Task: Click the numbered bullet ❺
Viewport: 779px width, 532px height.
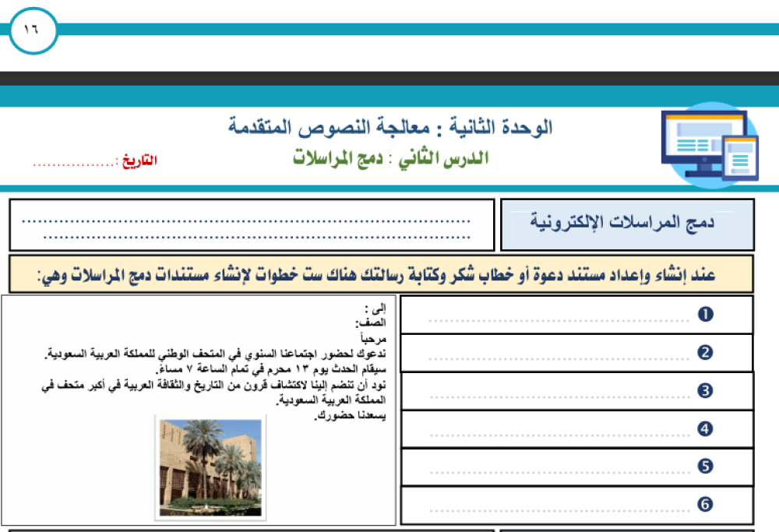Action: 706,466
